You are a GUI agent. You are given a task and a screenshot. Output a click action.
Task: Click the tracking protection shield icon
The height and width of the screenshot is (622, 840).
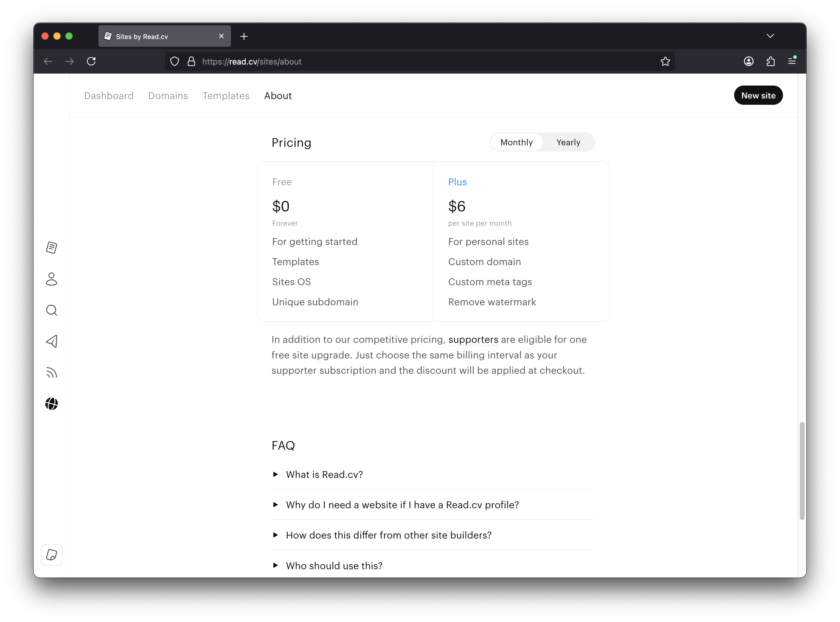tap(175, 61)
